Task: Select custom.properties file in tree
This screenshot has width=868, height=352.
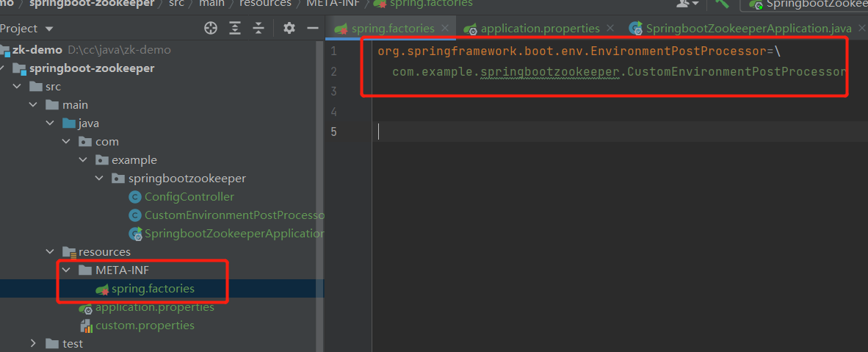Action: point(145,325)
